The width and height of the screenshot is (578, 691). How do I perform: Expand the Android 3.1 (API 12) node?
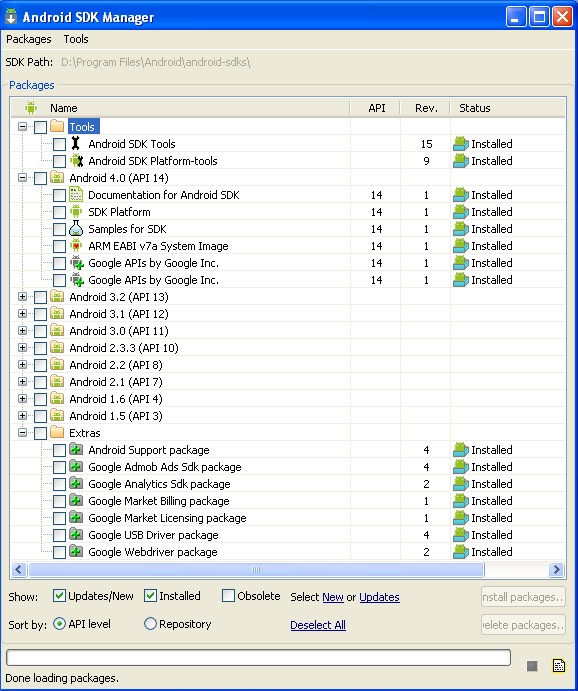pos(22,313)
